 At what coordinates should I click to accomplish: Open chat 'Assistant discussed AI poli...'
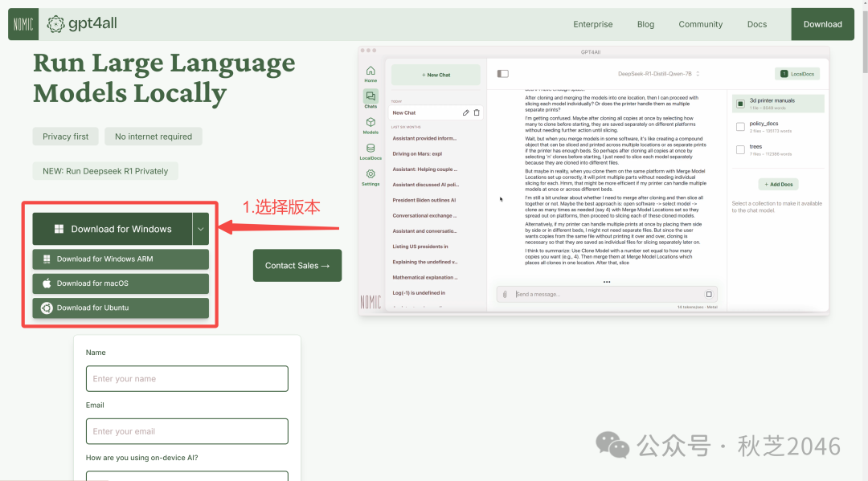(426, 185)
